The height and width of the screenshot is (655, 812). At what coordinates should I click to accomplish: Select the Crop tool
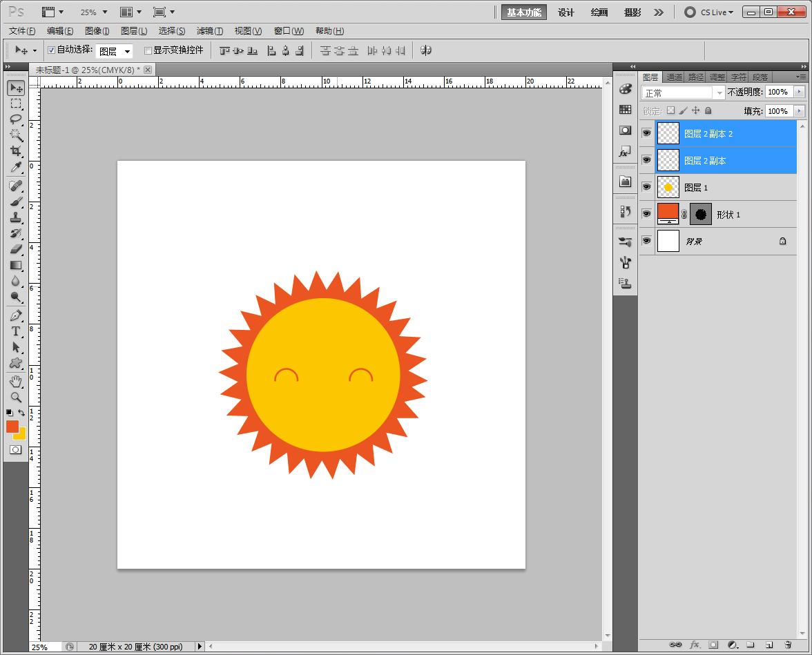click(16, 151)
